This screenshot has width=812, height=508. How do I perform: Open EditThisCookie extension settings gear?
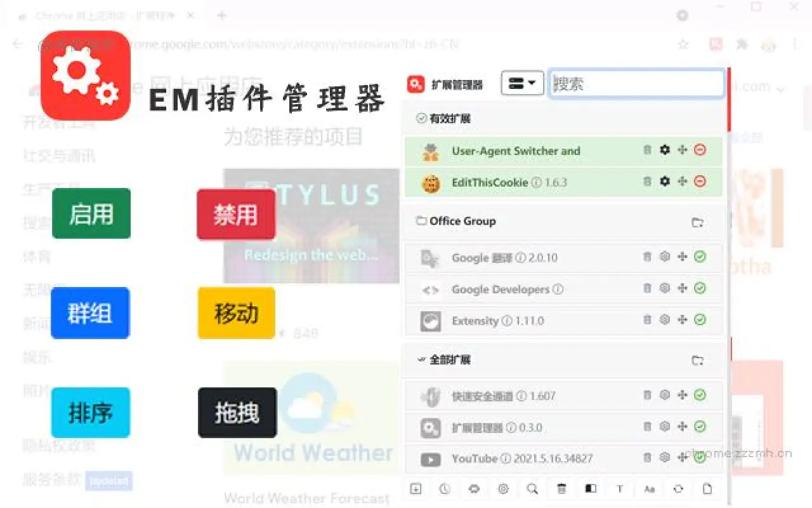click(664, 182)
